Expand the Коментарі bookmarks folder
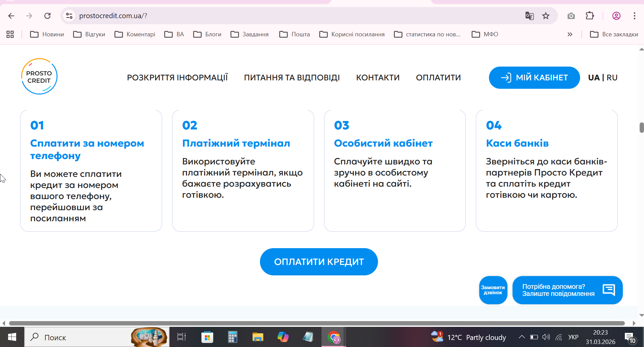Screen dimensions: 644x347 point(135,34)
